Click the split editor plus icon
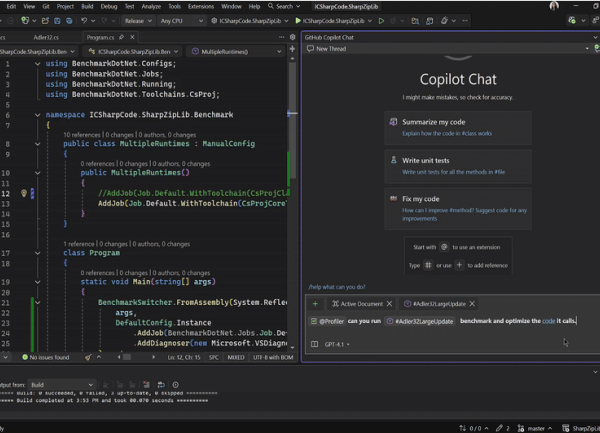The width and height of the screenshot is (600, 433). click(x=292, y=49)
